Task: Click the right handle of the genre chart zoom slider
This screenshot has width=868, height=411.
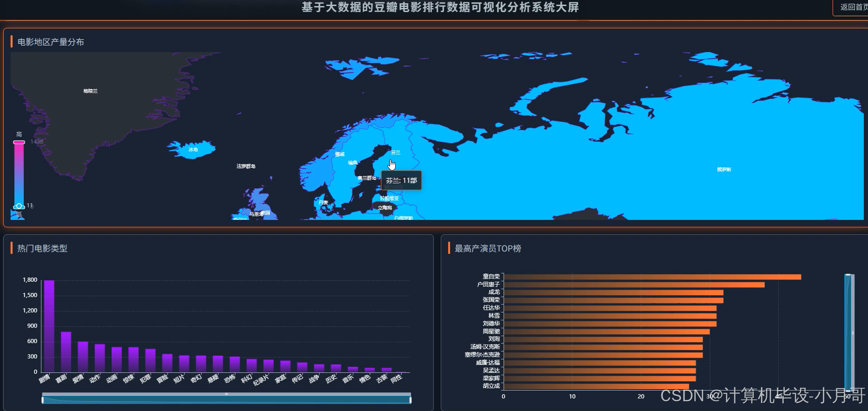Action: (x=410, y=400)
